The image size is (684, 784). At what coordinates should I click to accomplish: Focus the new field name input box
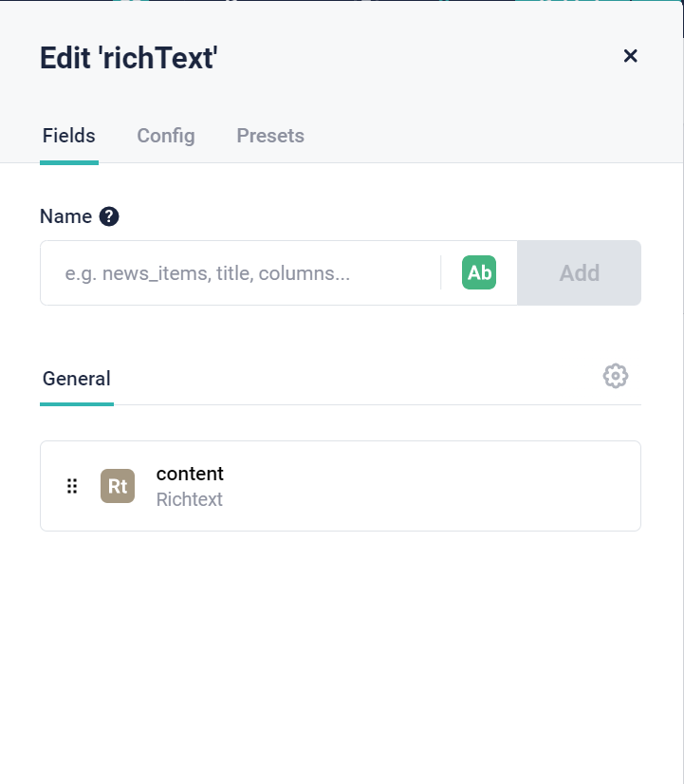click(x=237, y=272)
